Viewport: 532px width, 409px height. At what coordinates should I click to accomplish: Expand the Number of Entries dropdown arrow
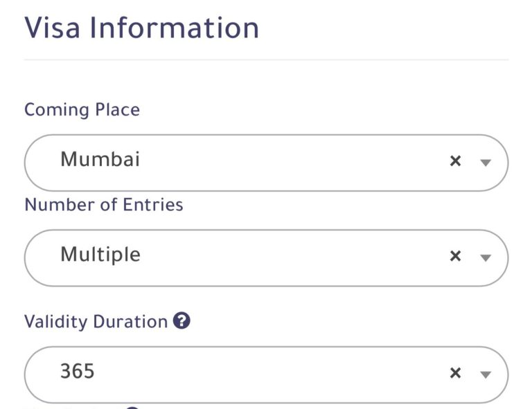pyautogui.click(x=486, y=258)
